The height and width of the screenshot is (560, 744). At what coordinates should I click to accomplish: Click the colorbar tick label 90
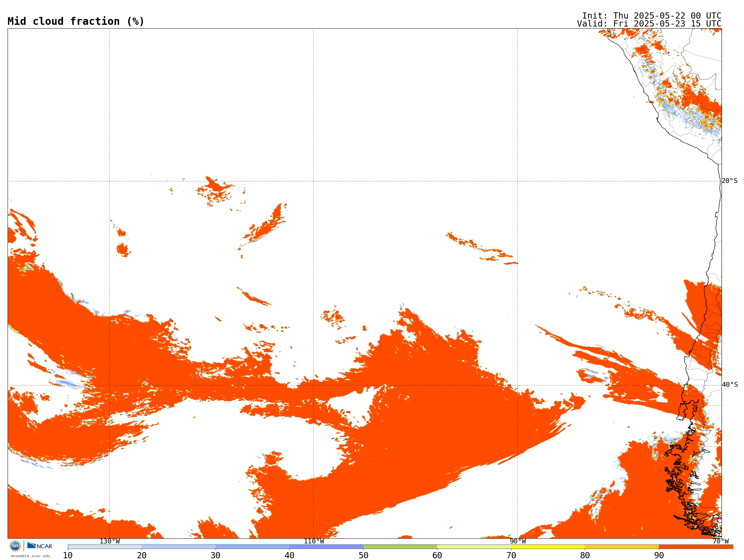point(659,556)
